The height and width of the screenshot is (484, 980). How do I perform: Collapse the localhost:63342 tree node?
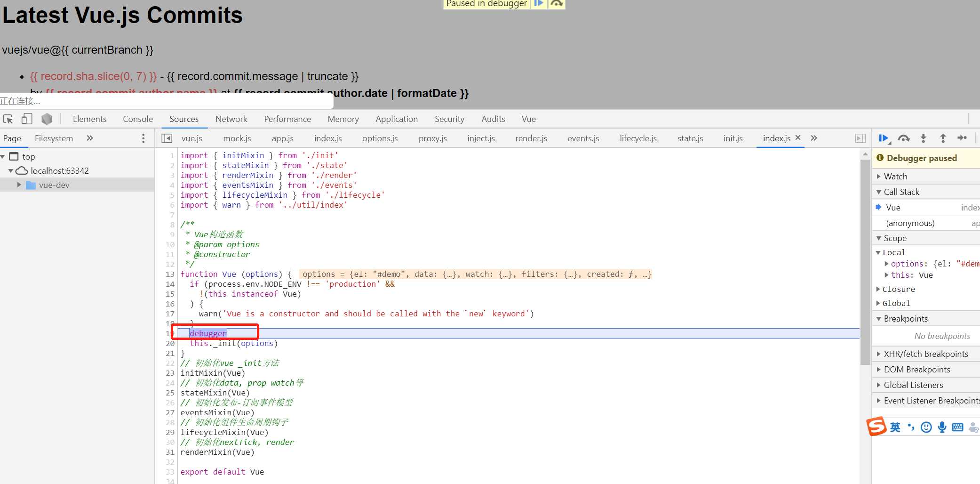(x=11, y=170)
